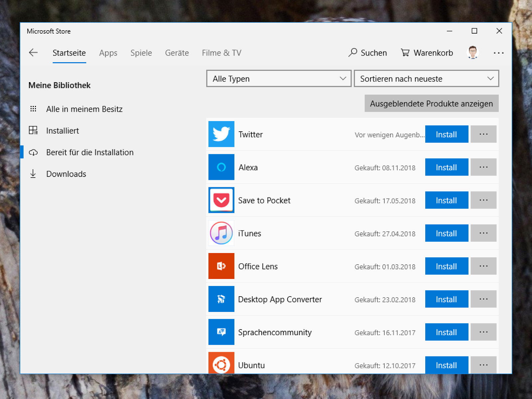Image resolution: width=532 pixels, height=399 pixels.
Task: Maximize the Microsoft Store window
Action: pyautogui.click(x=474, y=31)
